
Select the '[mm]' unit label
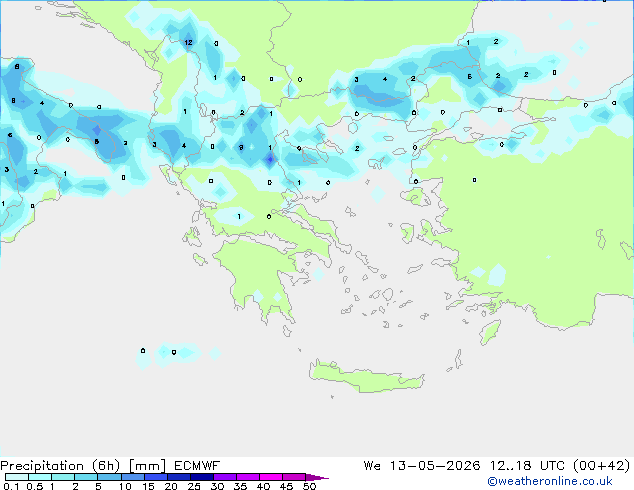(x=147, y=466)
